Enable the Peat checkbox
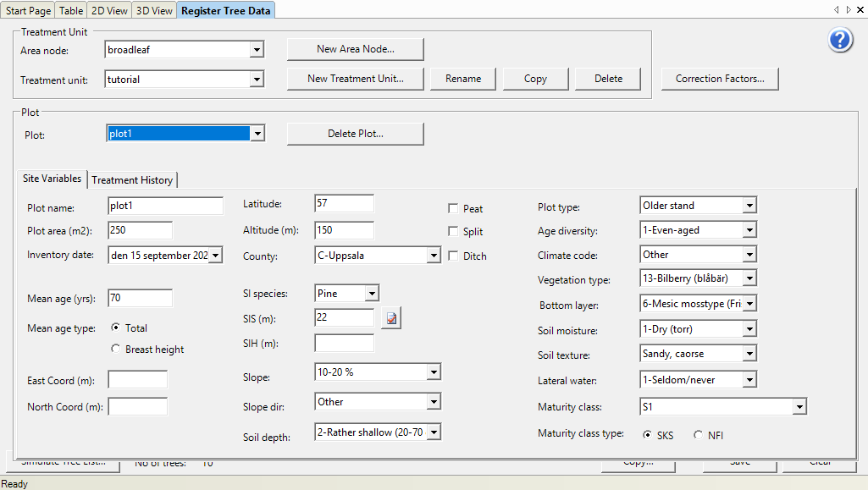Screen dimensions: 868x490 (x=453, y=208)
